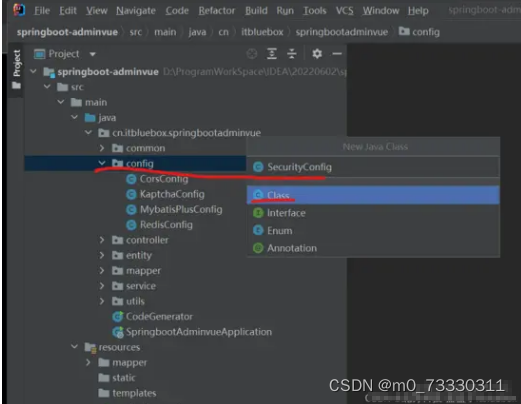Open the VCS menu

(x=344, y=11)
